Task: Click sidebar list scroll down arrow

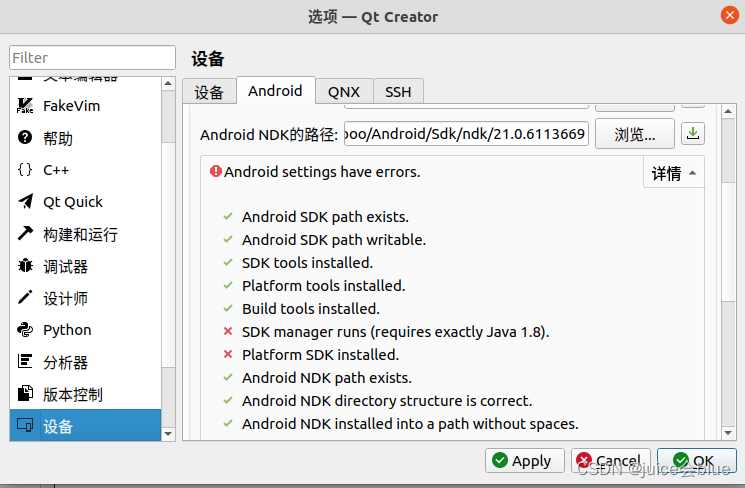Action: click(x=168, y=434)
